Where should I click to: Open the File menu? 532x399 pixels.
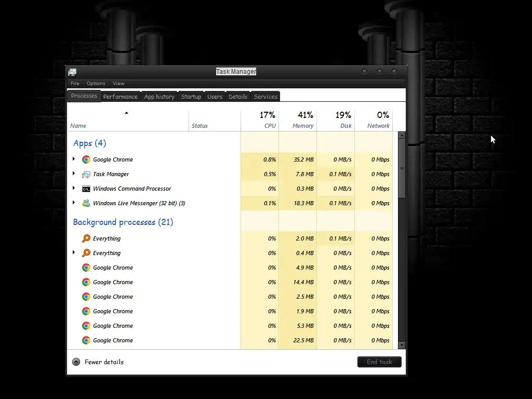(x=75, y=84)
